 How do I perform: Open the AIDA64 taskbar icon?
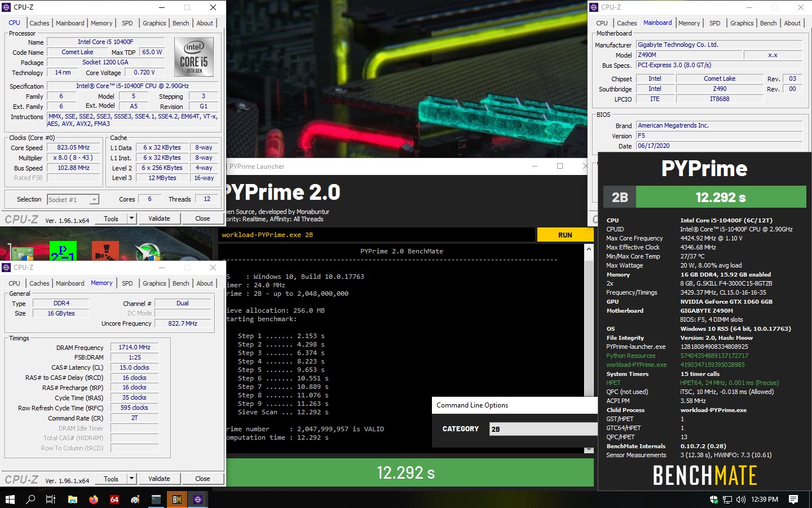pos(114,500)
